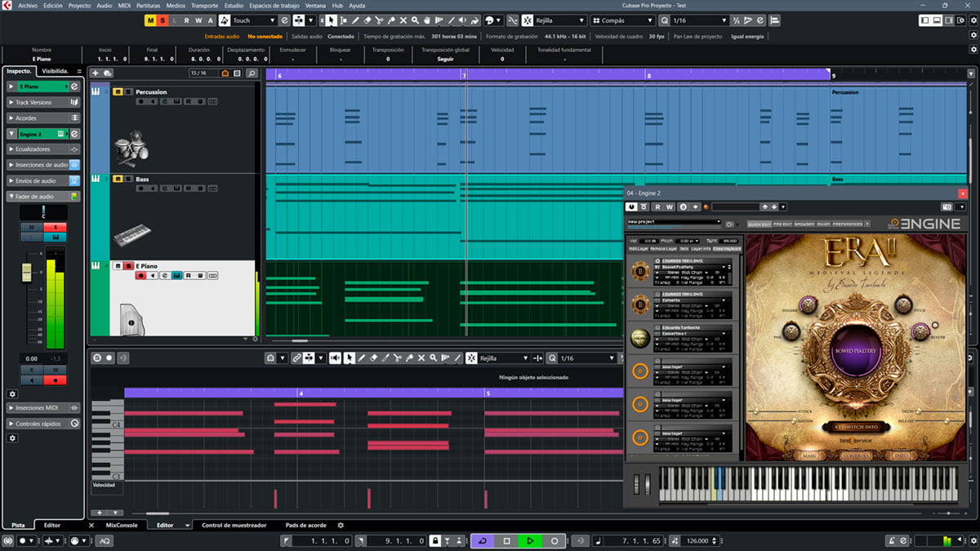The height and width of the screenshot is (551, 980).
Task: Open the Proyecto menu
Action: click(79, 5)
